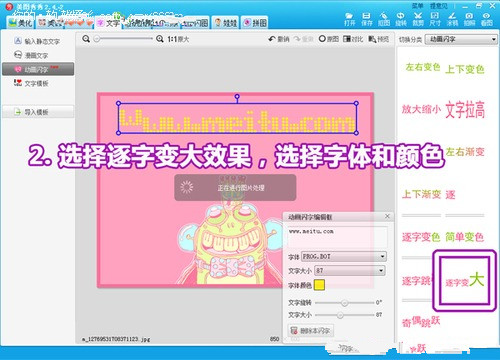Choose the 逐字变色 effect

coord(421,237)
